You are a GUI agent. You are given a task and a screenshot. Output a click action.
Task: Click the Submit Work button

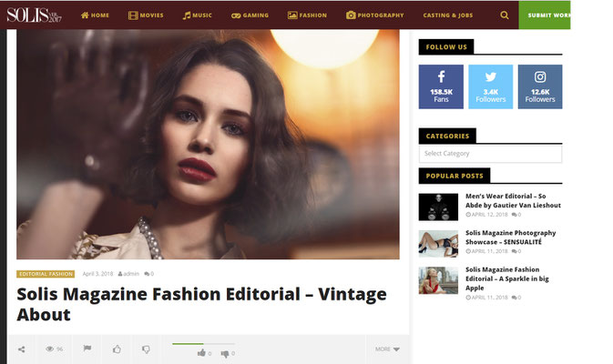point(545,15)
